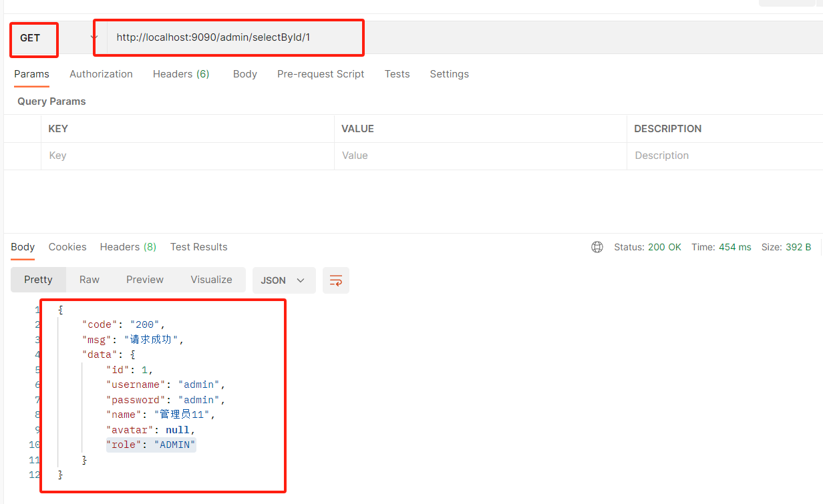Open the response Cookies tab
Image resolution: width=823 pixels, height=504 pixels.
coord(67,247)
